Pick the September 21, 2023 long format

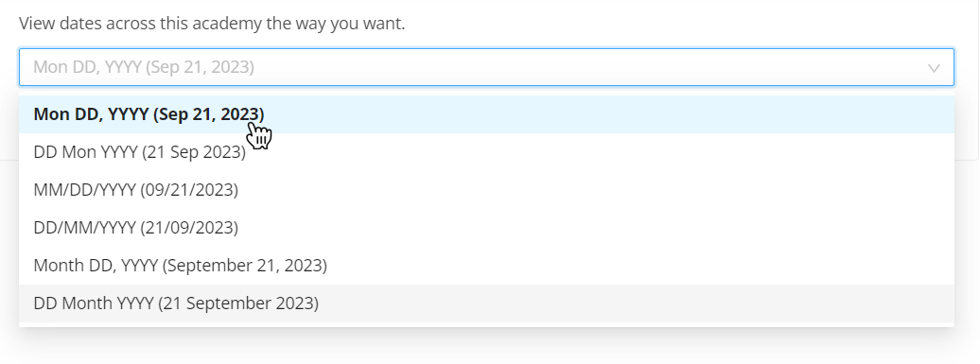click(x=486, y=266)
